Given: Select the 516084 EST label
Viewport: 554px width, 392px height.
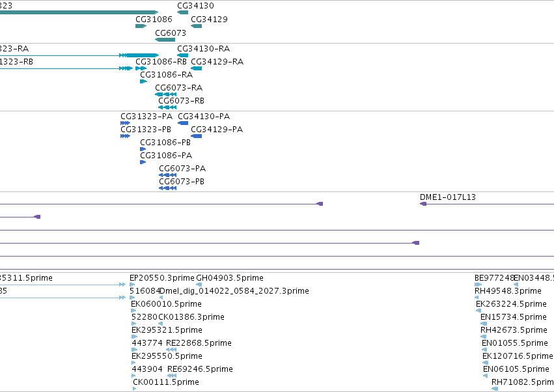Looking at the screenshot, I should [145, 291].
